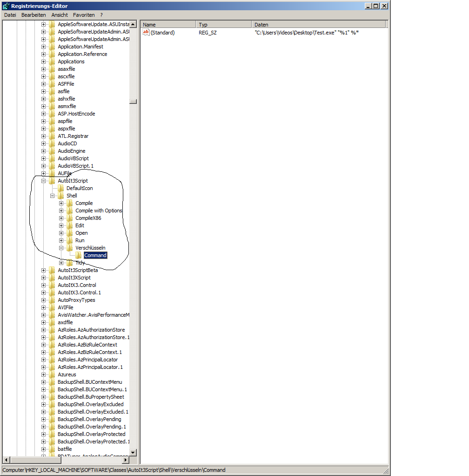Screen dimensions: 469x476
Task: Collapse the Verschlüsseln key
Action: coord(61,248)
